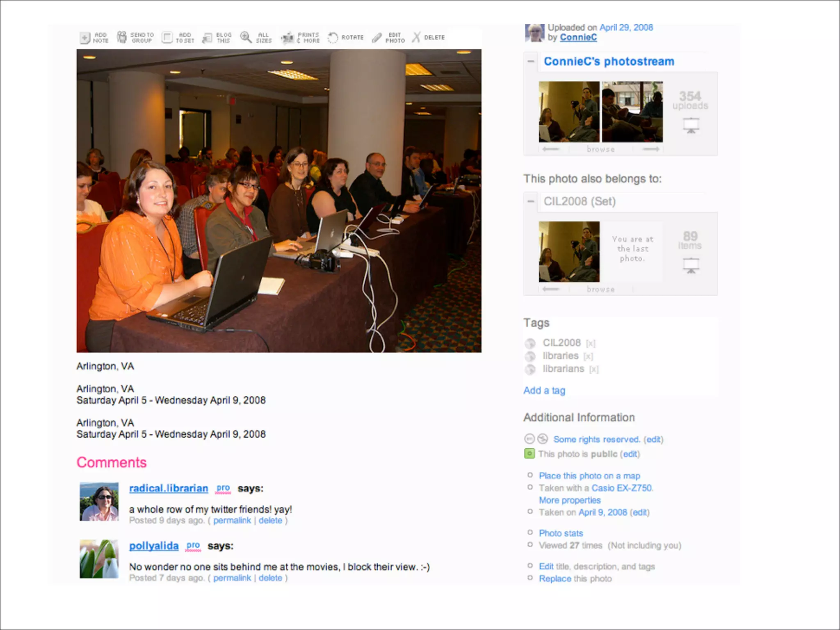The height and width of the screenshot is (630, 840).
Task: Remove the CIL2008 tag with [x]
Action: point(591,343)
